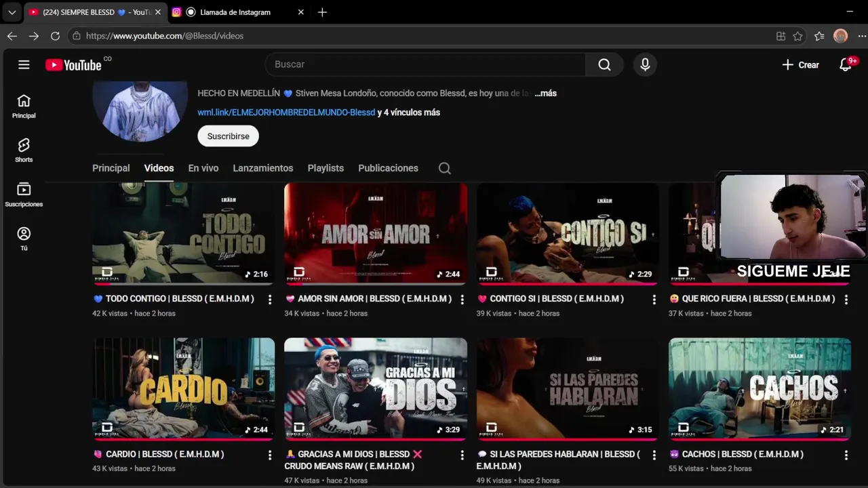Open the tab list dropdown arrow
Image resolution: width=868 pixels, height=488 pixels.
12,12
